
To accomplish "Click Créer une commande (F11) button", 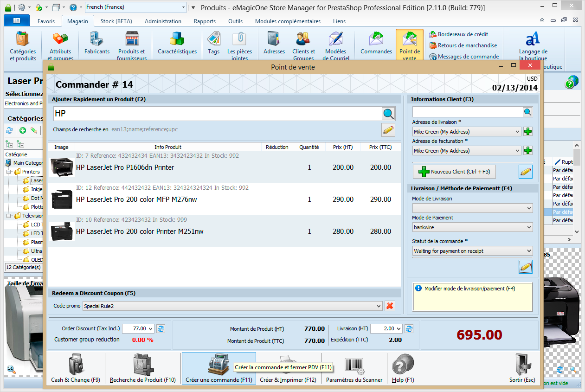I will [x=219, y=369].
